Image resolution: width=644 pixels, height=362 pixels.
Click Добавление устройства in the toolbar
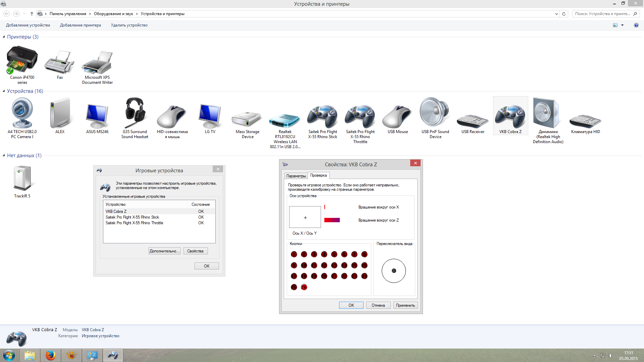point(28,25)
